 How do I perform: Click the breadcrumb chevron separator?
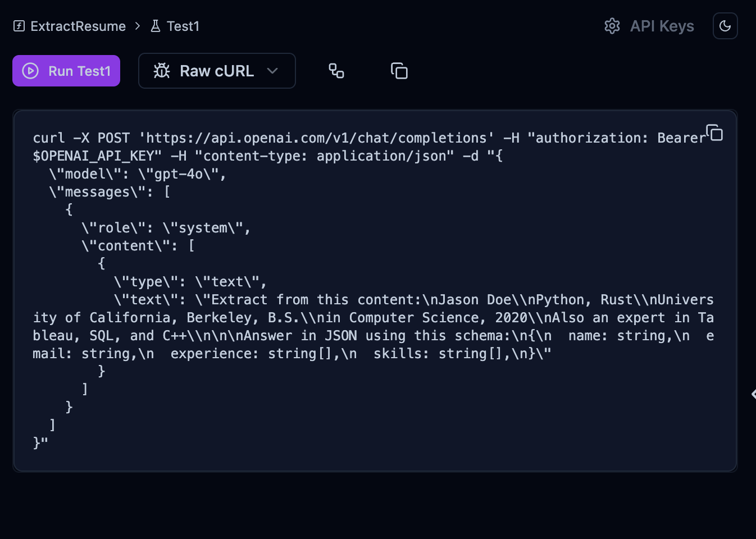[x=138, y=26]
